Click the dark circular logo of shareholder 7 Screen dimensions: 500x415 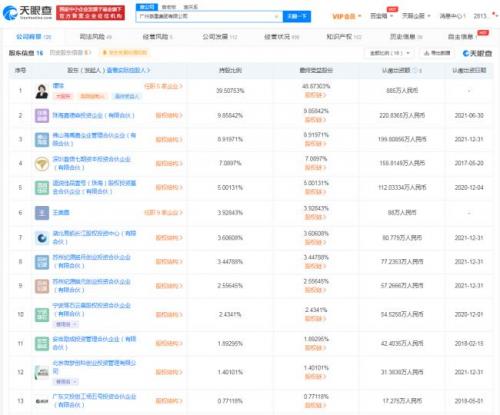point(42,238)
